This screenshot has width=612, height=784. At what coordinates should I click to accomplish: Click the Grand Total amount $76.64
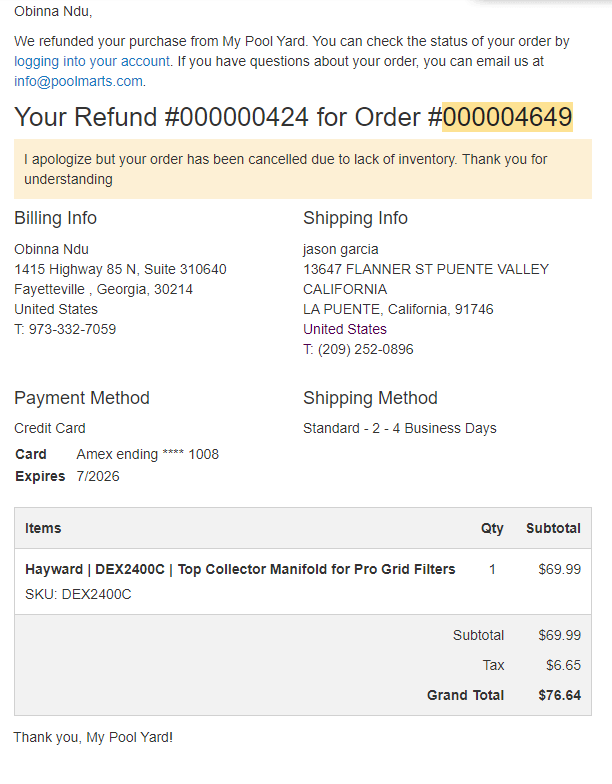[x=560, y=695]
